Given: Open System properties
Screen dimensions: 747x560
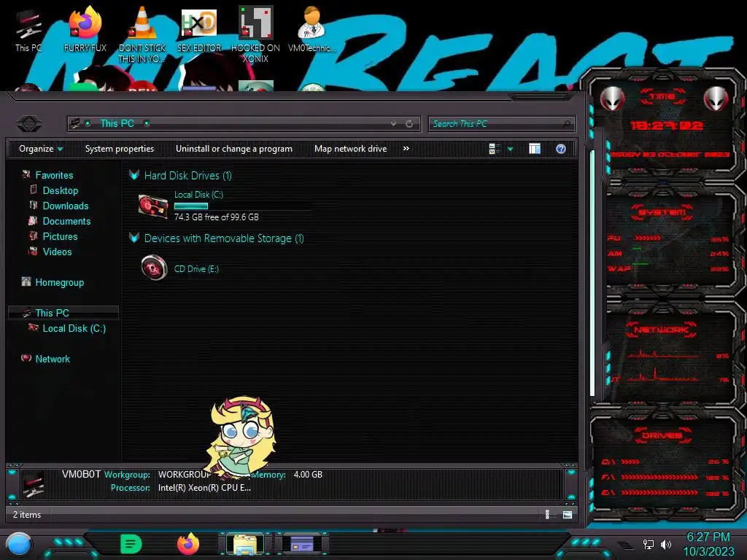Looking at the screenshot, I should (120, 149).
